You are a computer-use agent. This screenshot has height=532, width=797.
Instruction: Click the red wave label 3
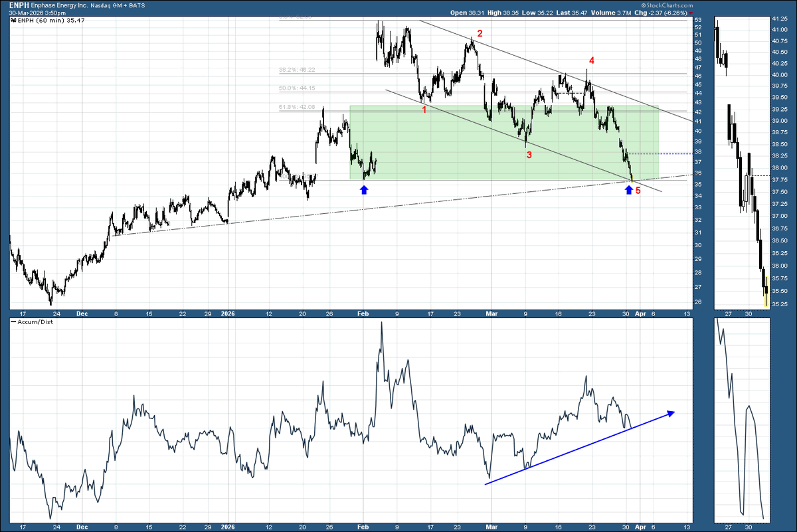tap(529, 155)
